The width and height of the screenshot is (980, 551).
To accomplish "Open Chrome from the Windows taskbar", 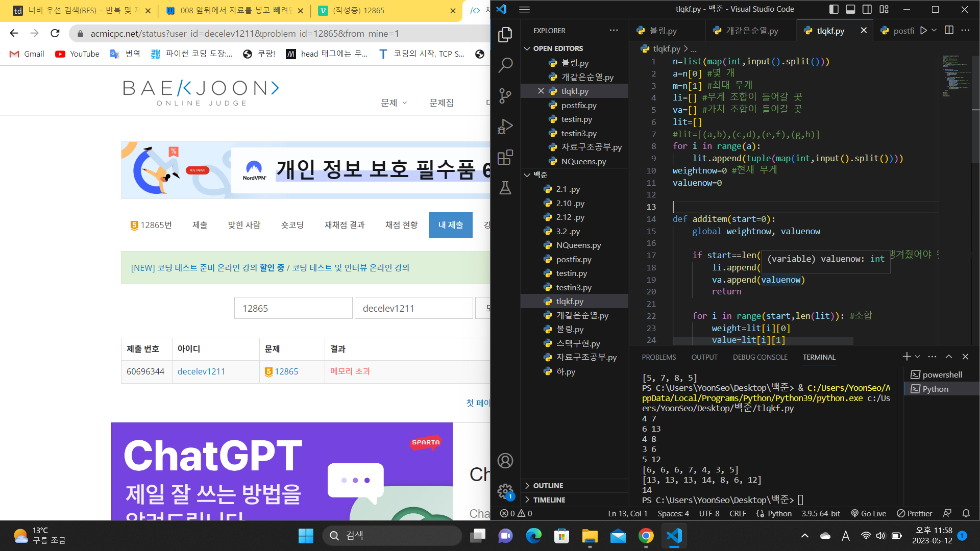I will [x=646, y=536].
